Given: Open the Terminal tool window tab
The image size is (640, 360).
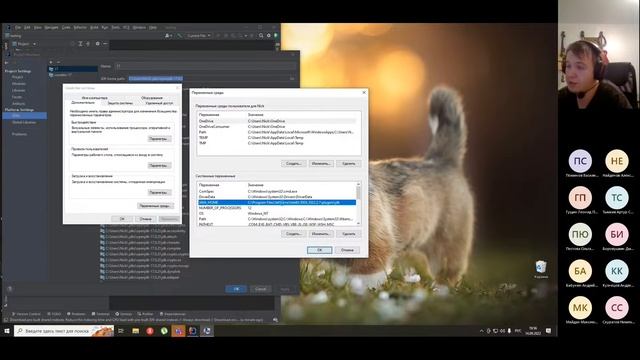Looking at the screenshot, I should [101, 314].
